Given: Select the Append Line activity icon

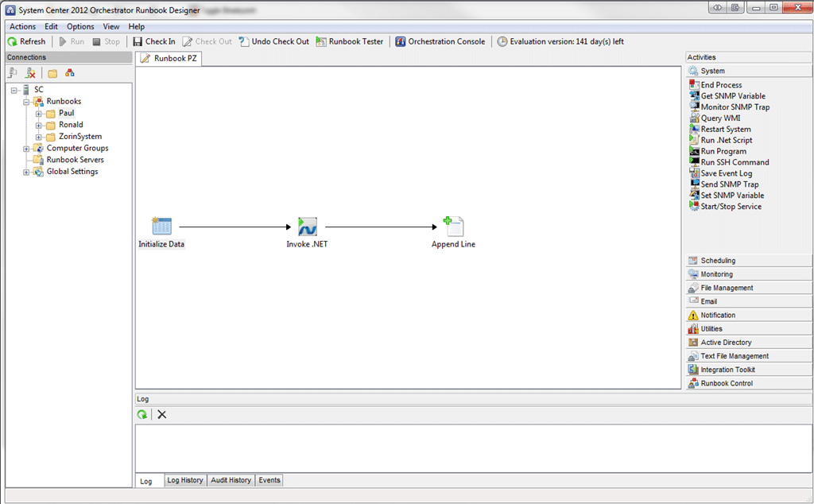Looking at the screenshot, I should click(453, 227).
